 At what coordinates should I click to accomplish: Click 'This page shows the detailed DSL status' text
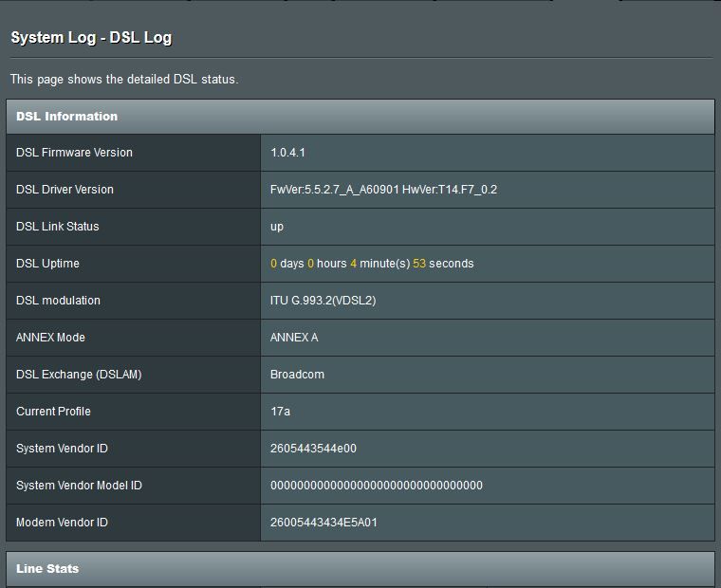(124, 79)
